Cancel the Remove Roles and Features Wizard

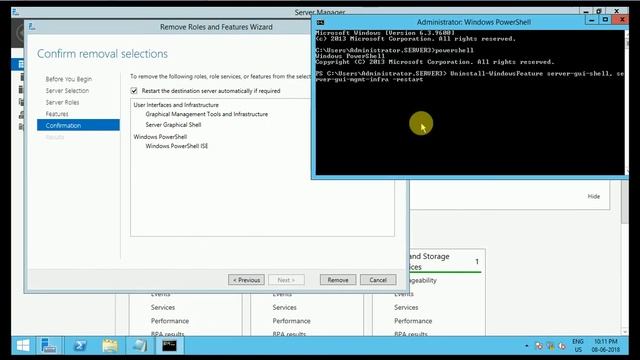pyautogui.click(x=378, y=280)
